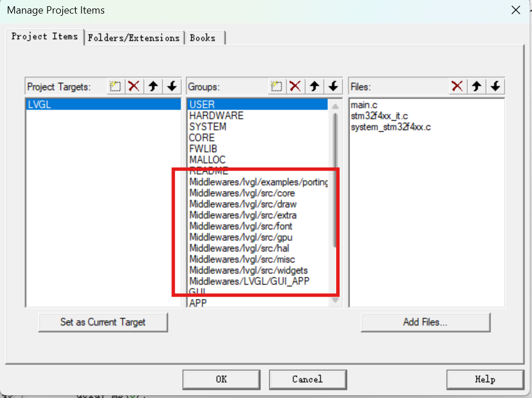
Task: Click the Files move-up arrow icon
Action: tap(477, 86)
